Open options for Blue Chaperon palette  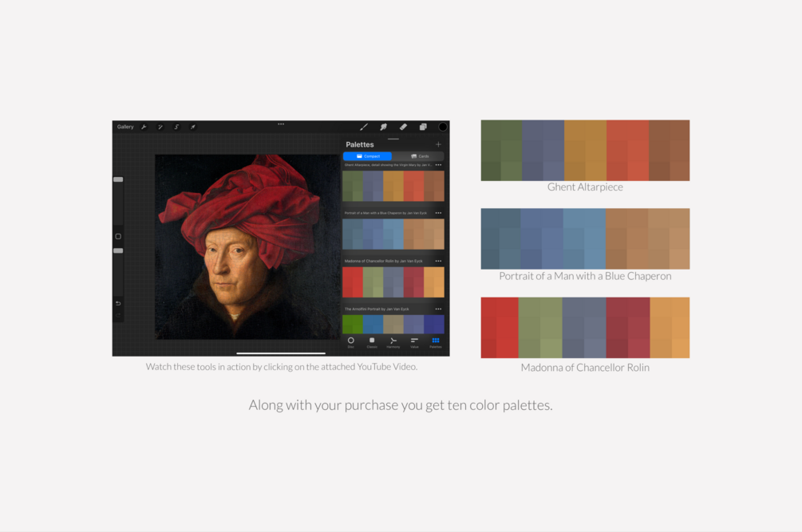[x=438, y=213]
